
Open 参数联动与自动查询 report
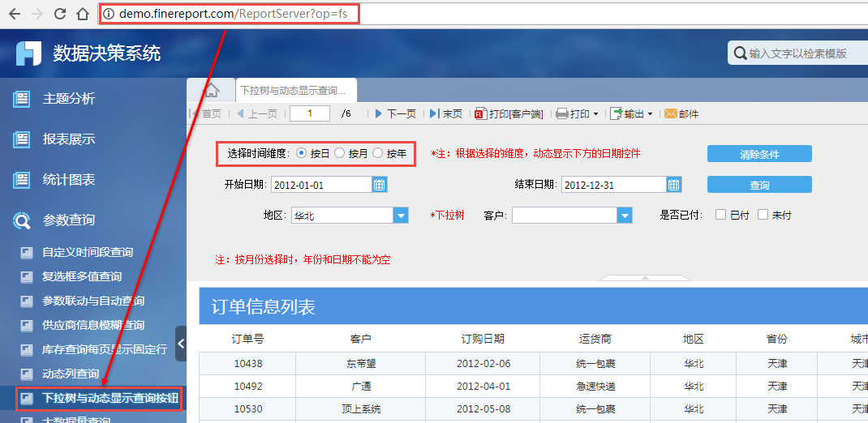[93, 301]
